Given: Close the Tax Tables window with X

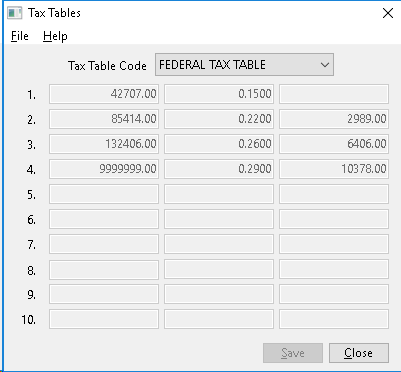Looking at the screenshot, I should coord(388,13).
